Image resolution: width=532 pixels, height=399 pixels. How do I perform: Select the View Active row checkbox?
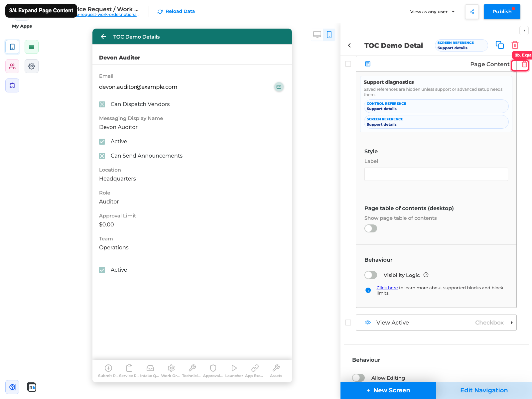(348, 323)
